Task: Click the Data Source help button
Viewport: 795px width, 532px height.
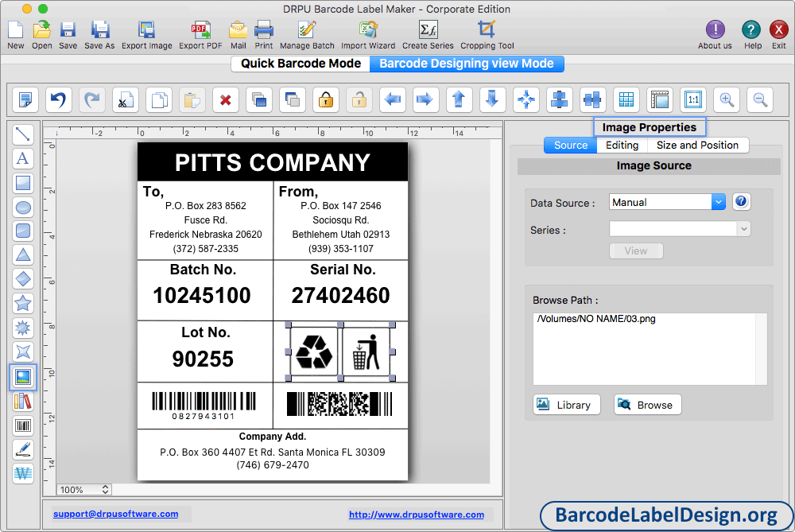Action: pos(741,201)
